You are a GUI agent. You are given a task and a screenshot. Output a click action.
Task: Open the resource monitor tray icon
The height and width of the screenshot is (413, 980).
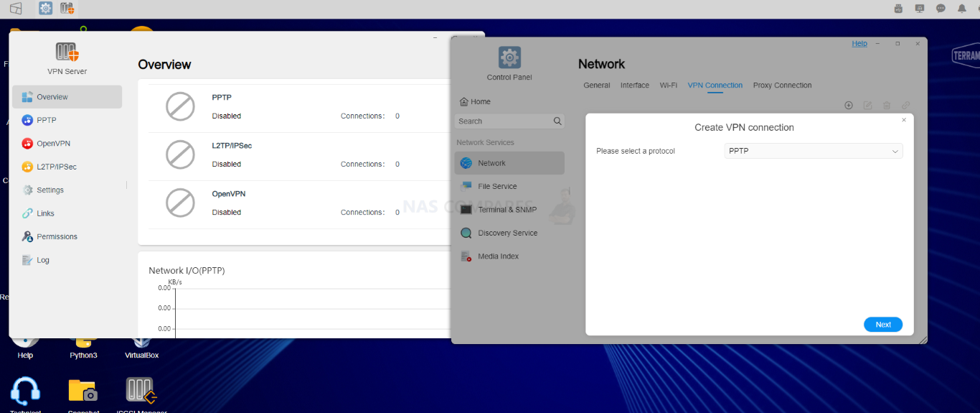[x=920, y=9]
